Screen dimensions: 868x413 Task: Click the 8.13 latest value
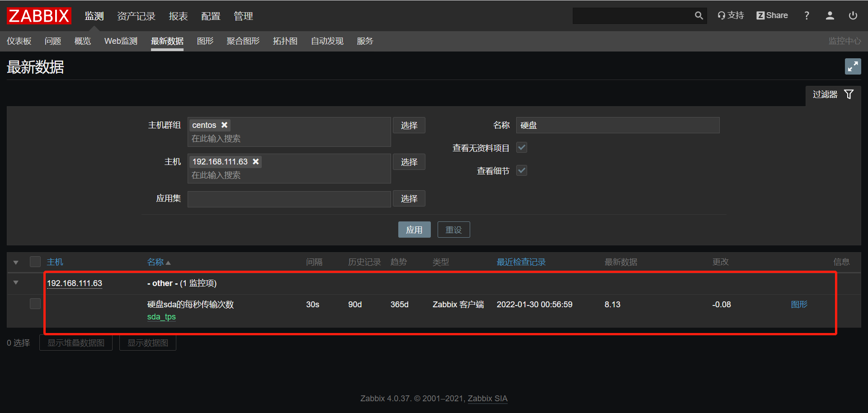[x=613, y=305]
